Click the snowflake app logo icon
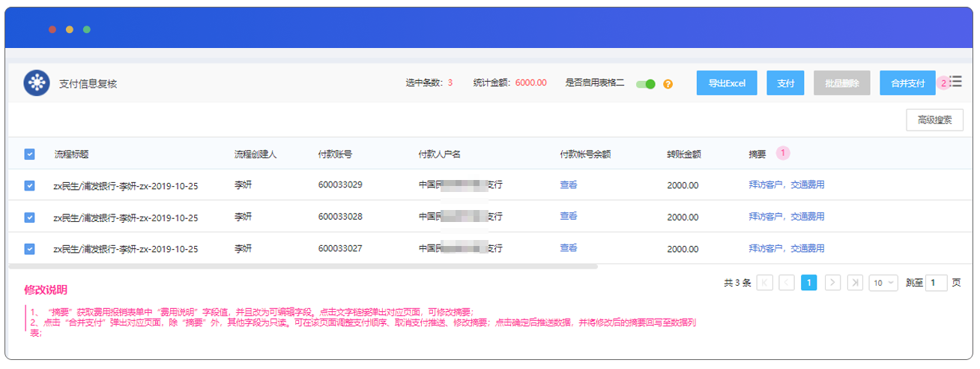980x369 pixels. click(36, 83)
